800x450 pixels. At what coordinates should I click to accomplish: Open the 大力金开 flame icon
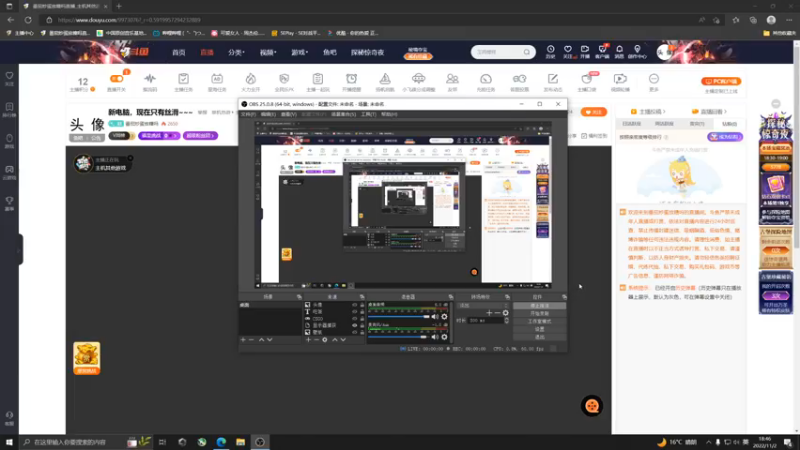[251, 79]
